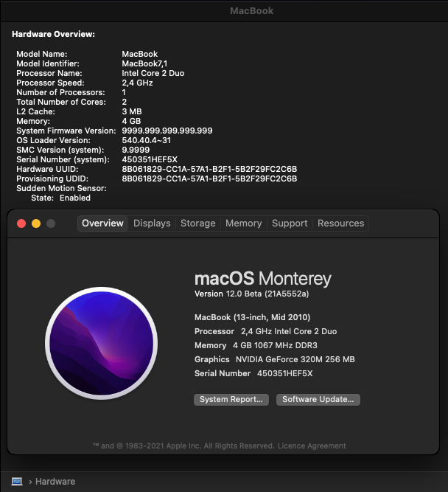Open the Licence Agreement link
This screenshot has width=448, height=492.
tap(312, 446)
